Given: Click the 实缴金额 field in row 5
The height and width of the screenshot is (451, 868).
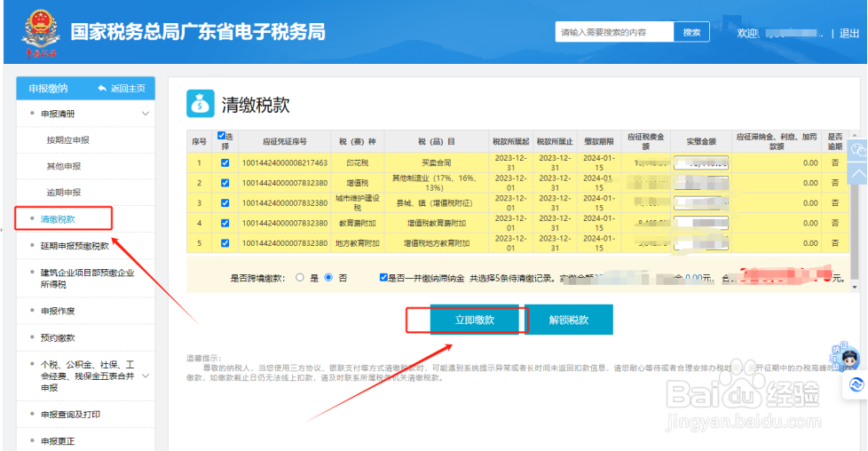Looking at the screenshot, I should 701,242.
